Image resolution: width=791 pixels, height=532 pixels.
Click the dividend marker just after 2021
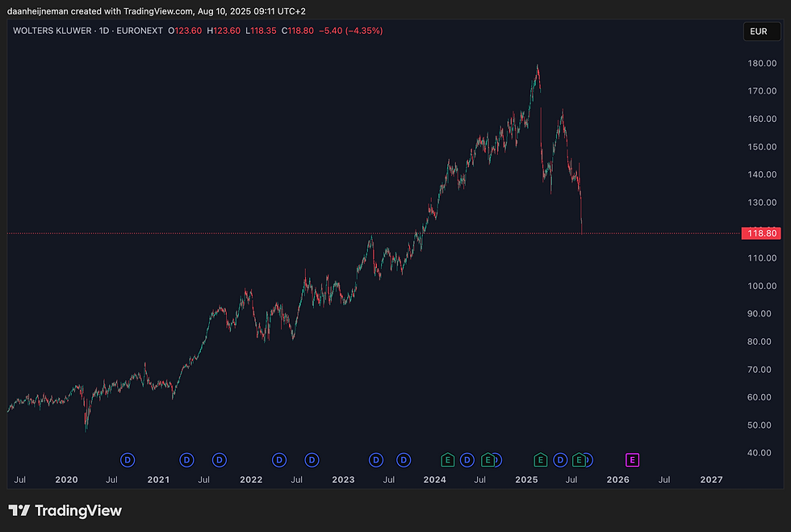coord(186,460)
